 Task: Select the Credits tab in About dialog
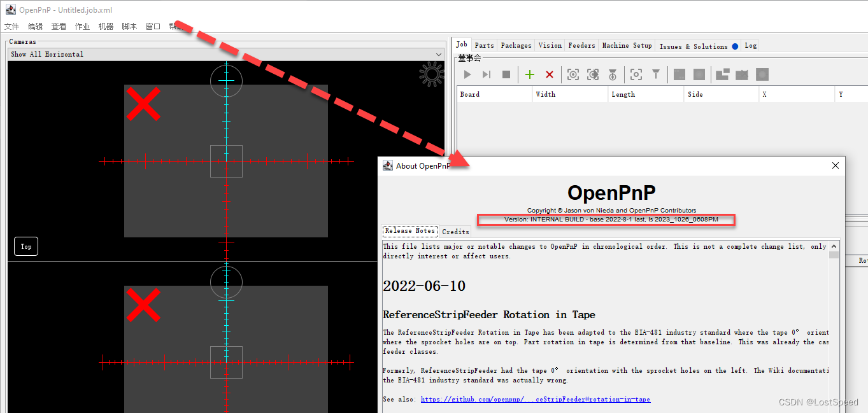click(x=456, y=232)
